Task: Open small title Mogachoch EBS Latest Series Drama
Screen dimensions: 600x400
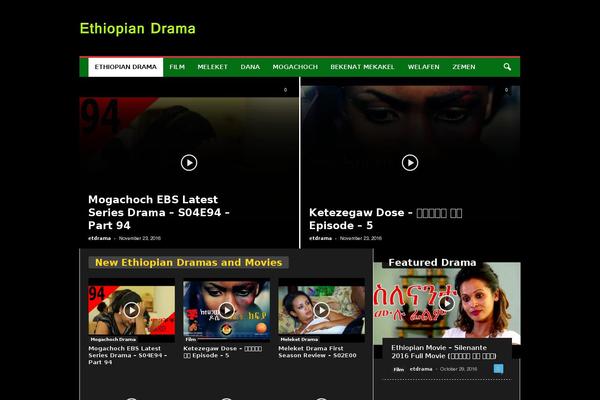Action: pyautogui.click(x=127, y=355)
